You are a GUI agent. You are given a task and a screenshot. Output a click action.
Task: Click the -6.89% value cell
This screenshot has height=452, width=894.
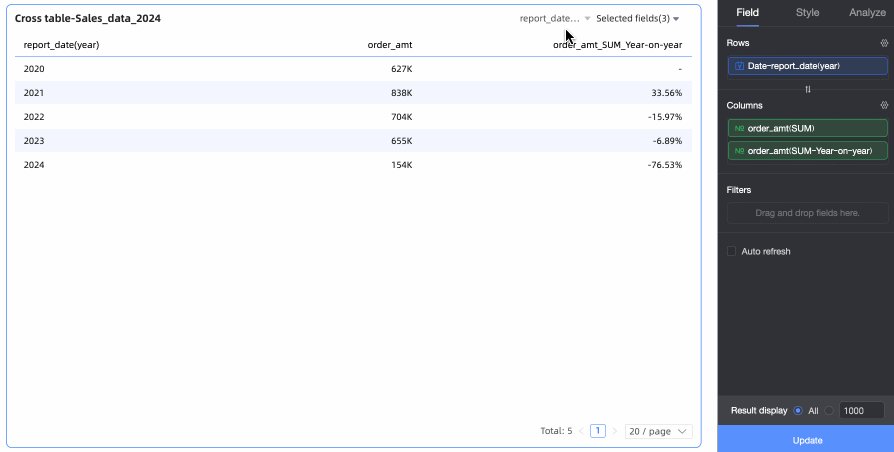[x=667, y=141]
